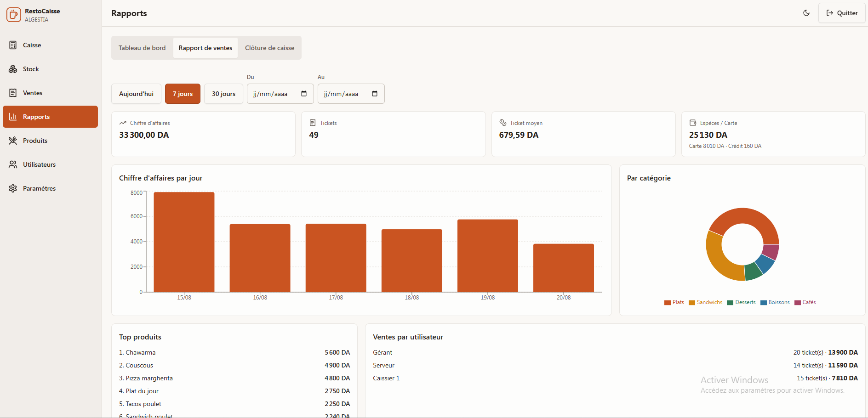Viewport: 868px width, 418px height.
Task: Click the '1. Chawarma' product row
Action: (x=234, y=352)
